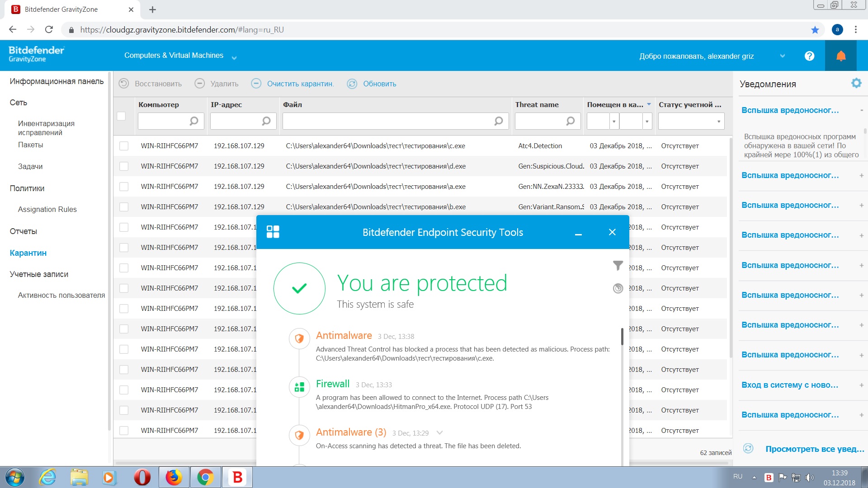The height and width of the screenshot is (488, 868).
Task: Click the Bitdefender tray icon in taskbar
Action: (x=769, y=477)
